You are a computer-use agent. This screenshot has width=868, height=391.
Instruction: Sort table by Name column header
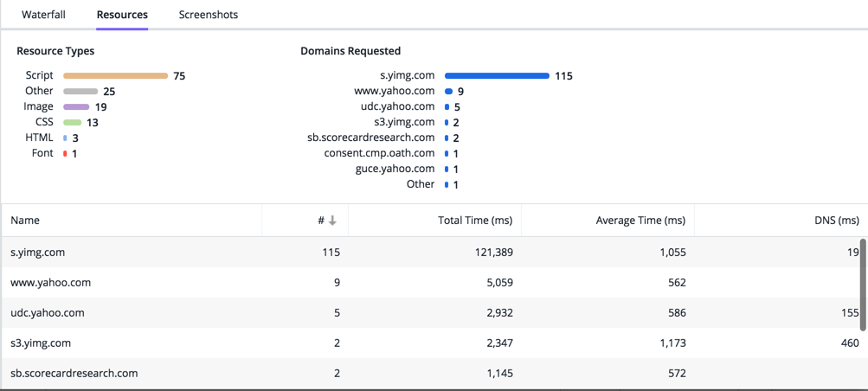[x=25, y=220]
